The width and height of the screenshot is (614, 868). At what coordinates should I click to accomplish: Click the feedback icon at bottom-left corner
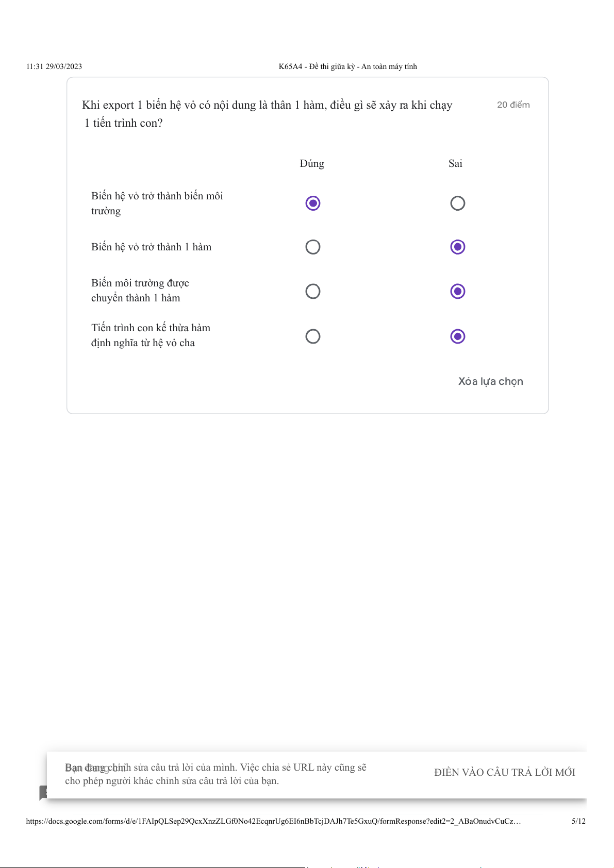click(43, 792)
